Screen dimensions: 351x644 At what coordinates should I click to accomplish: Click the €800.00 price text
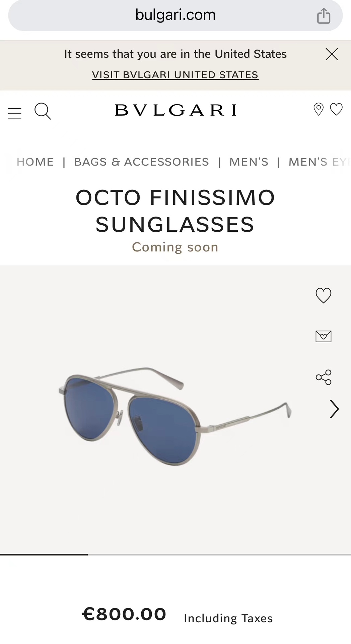pos(124,614)
